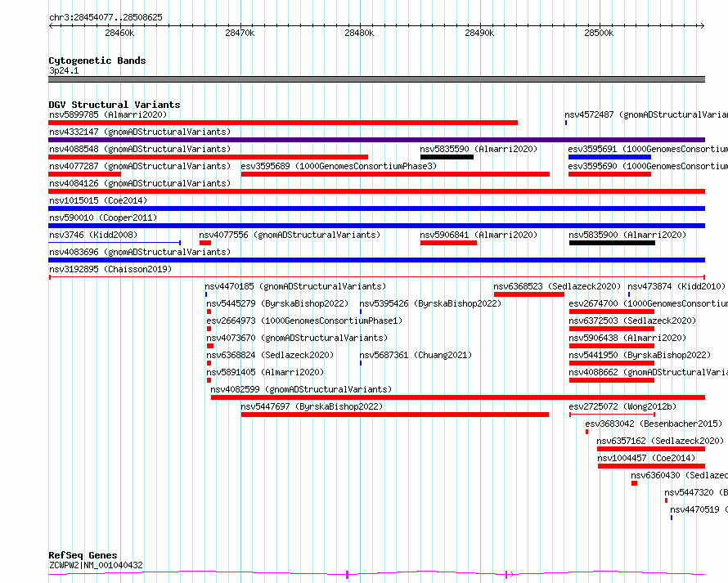Screen dimensions: 728x583
Task: Click the 28480k ruler tick label
Action: 359,33
